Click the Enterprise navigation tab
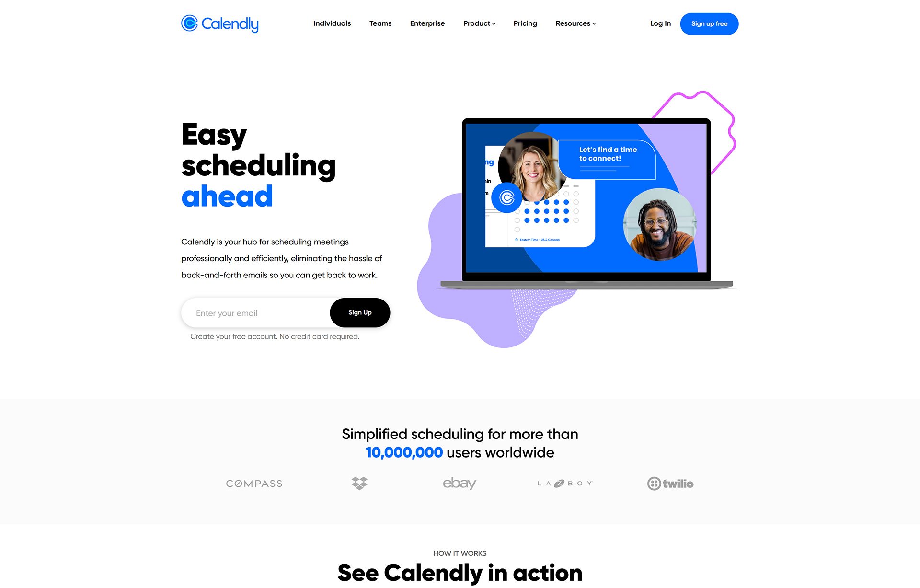The width and height of the screenshot is (920, 588). (427, 24)
